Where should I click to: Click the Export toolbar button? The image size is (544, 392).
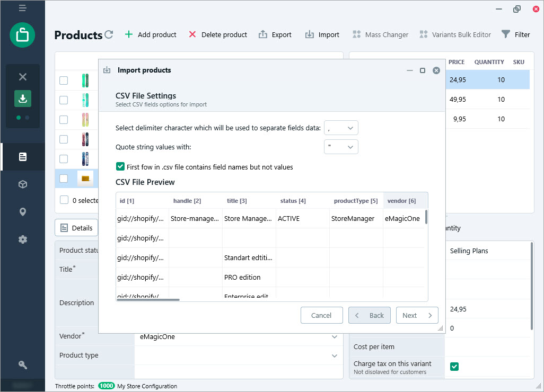(x=275, y=34)
